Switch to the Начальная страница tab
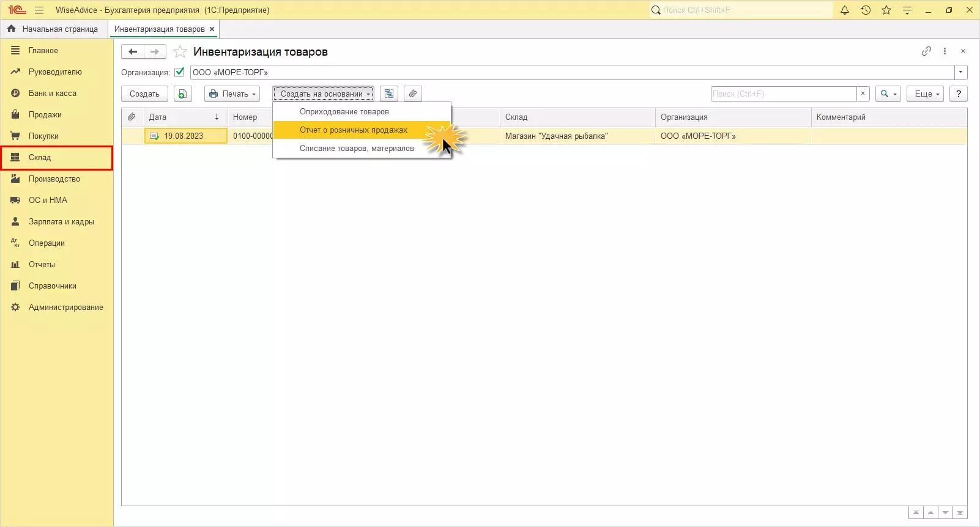Screen dimensions: 980x527 tap(53, 29)
